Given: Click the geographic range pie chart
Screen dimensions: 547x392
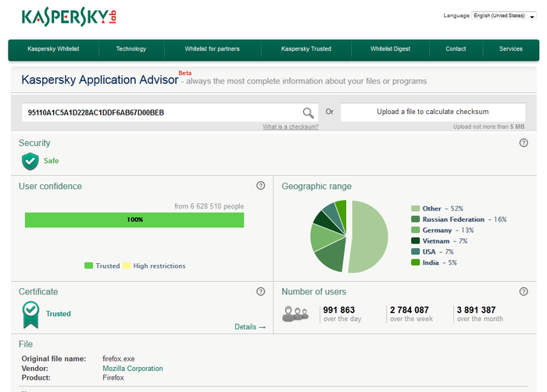Looking at the screenshot, I should click(x=349, y=237).
